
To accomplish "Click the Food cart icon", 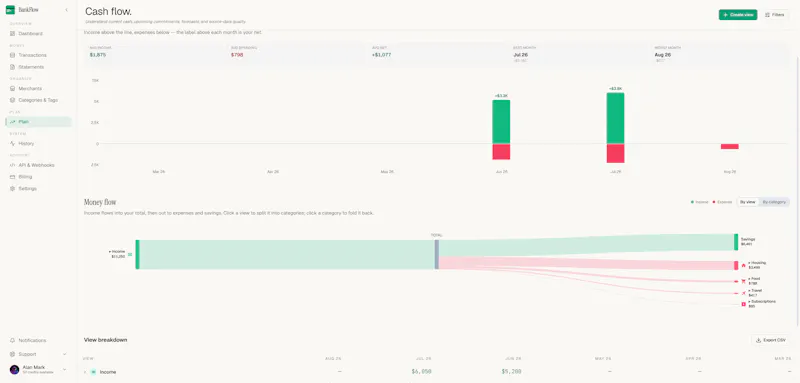I will pyautogui.click(x=743, y=281).
